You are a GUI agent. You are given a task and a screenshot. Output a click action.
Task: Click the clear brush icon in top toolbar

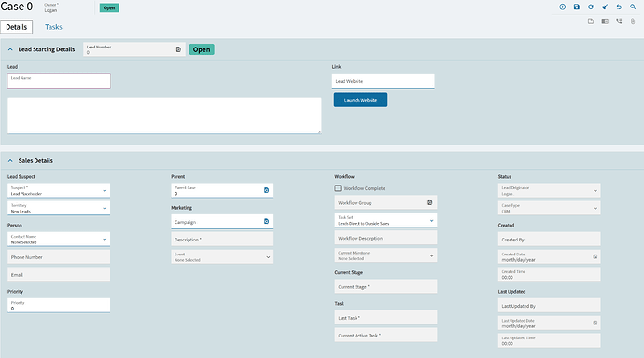[x=605, y=7]
